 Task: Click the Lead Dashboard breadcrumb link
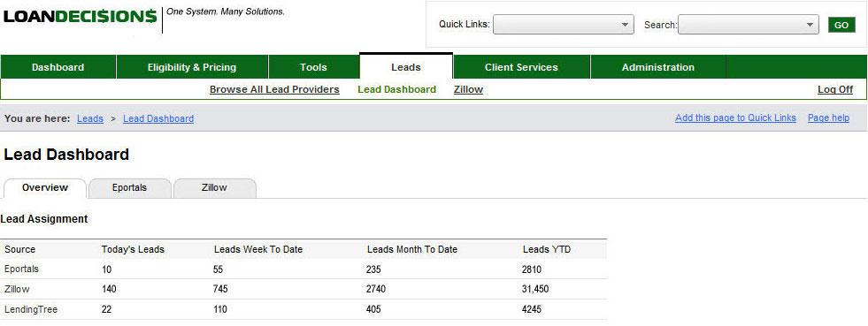coord(158,118)
